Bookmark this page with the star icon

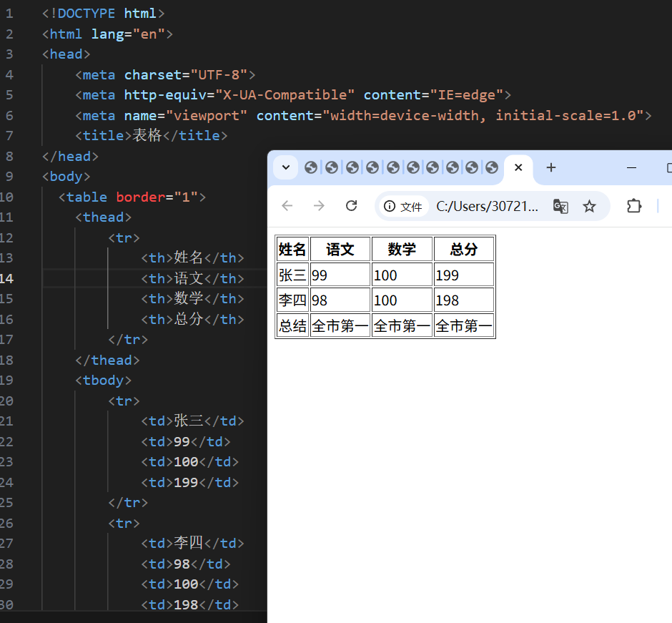(589, 206)
